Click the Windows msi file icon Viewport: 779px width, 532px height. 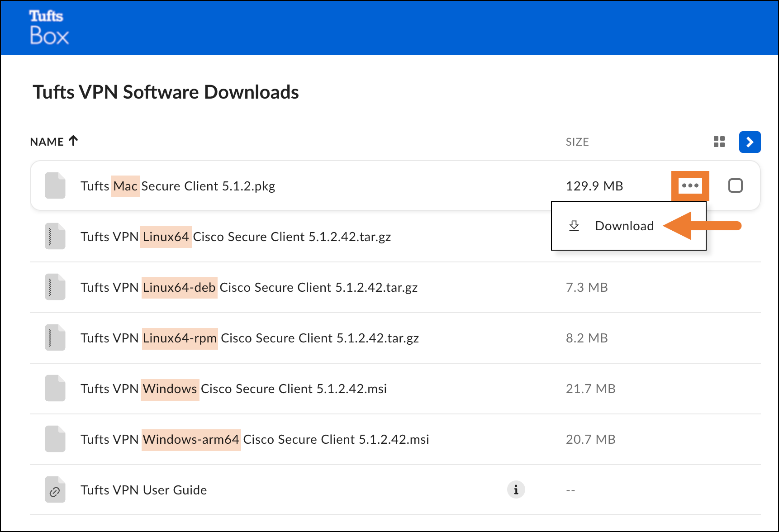tap(54, 389)
